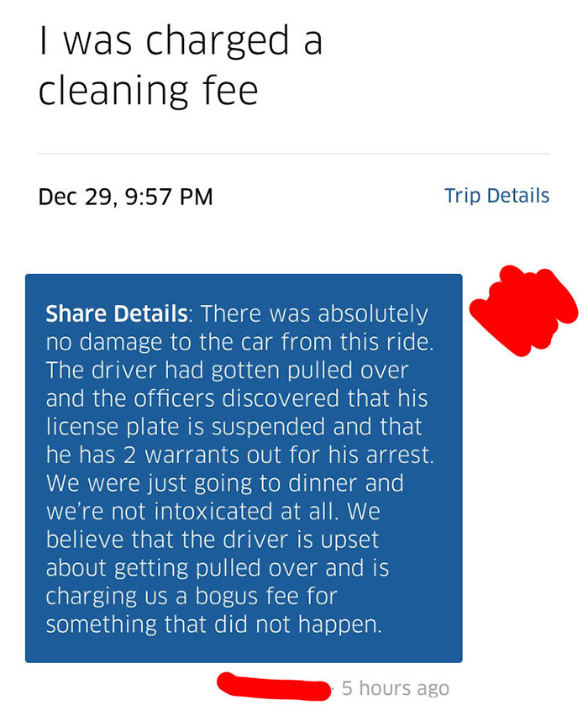Click the 'something that did not happen.' line
The height and width of the screenshot is (721, 588).
click(x=213, y=625)
